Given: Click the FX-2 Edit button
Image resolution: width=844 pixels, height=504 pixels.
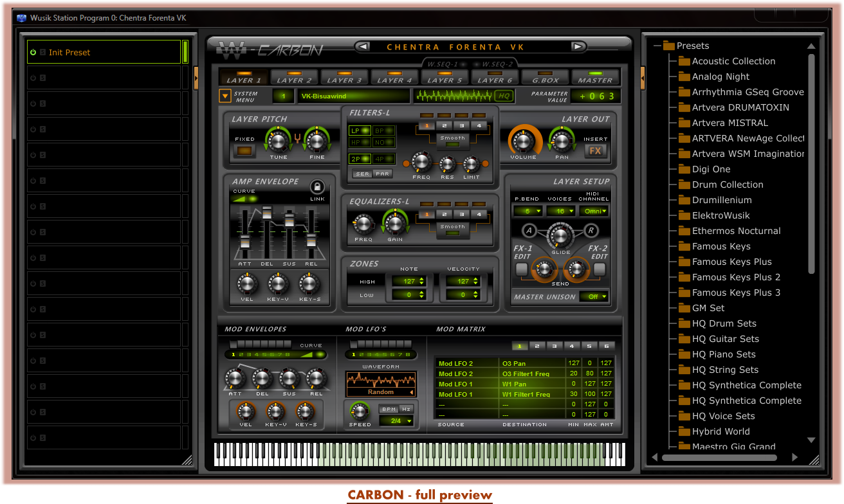Looking at the screenshot, I should tap(600, 269).
